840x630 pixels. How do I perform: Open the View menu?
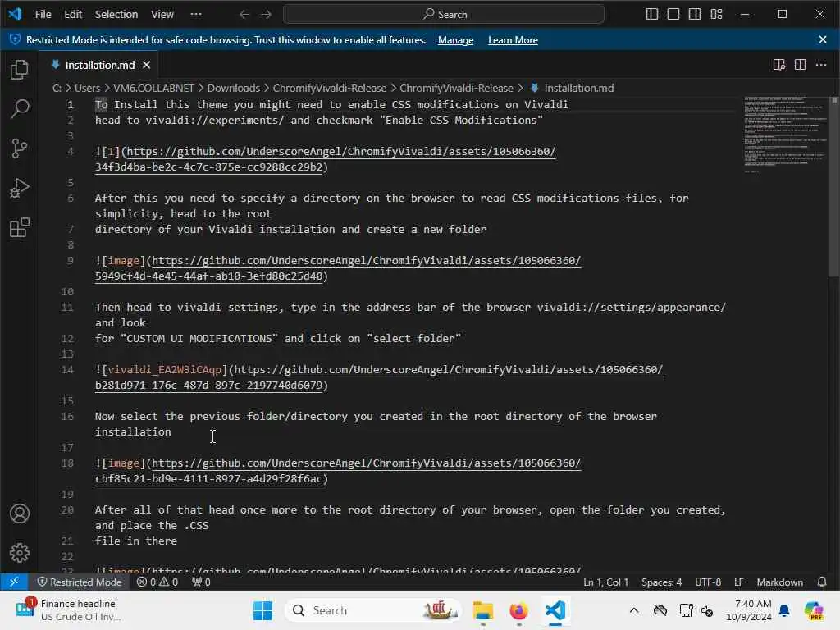pyautogui.click(x=162, y=15)
